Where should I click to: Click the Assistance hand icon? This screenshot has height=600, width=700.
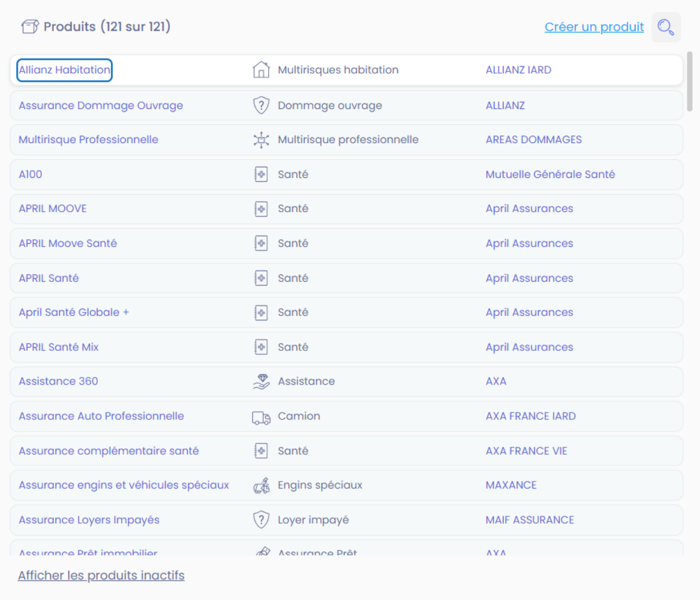pos(261,382)
